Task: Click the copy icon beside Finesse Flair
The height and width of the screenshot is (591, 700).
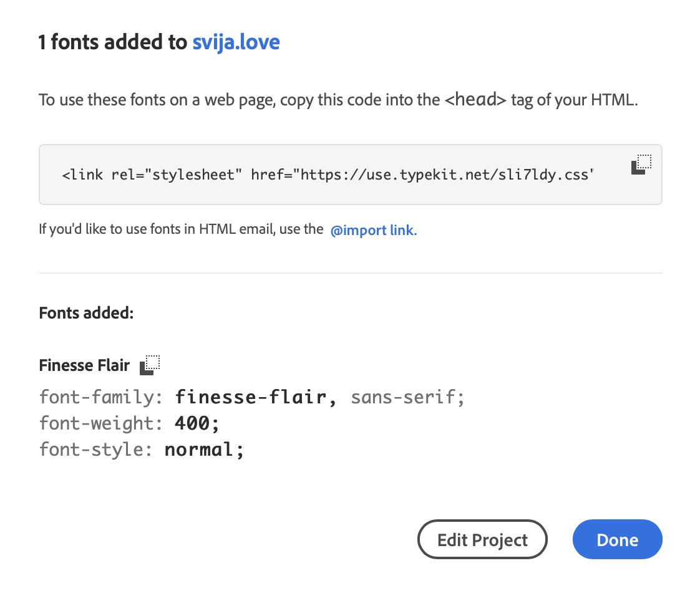Action: coord(150,365)
